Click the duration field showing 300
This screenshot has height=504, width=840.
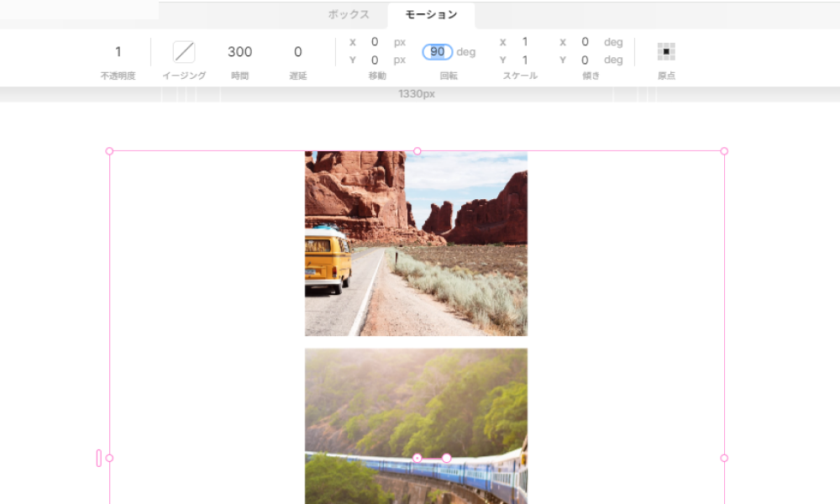pyautogui.click(x=239, y=52)
